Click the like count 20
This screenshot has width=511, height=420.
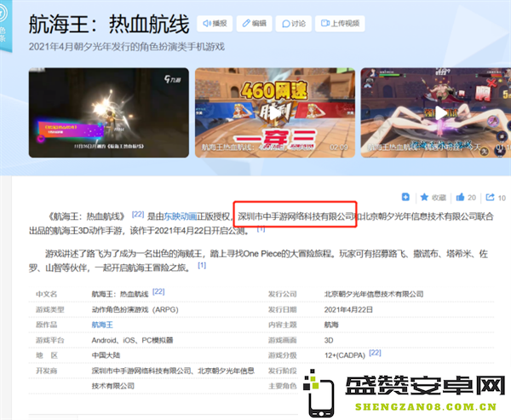[472, 198]
